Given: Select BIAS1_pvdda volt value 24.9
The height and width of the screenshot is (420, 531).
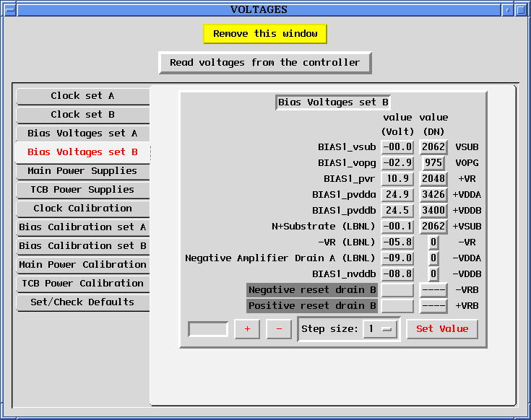Looking at the screenshot, I should pyautogui.click(x=397, y=195).
